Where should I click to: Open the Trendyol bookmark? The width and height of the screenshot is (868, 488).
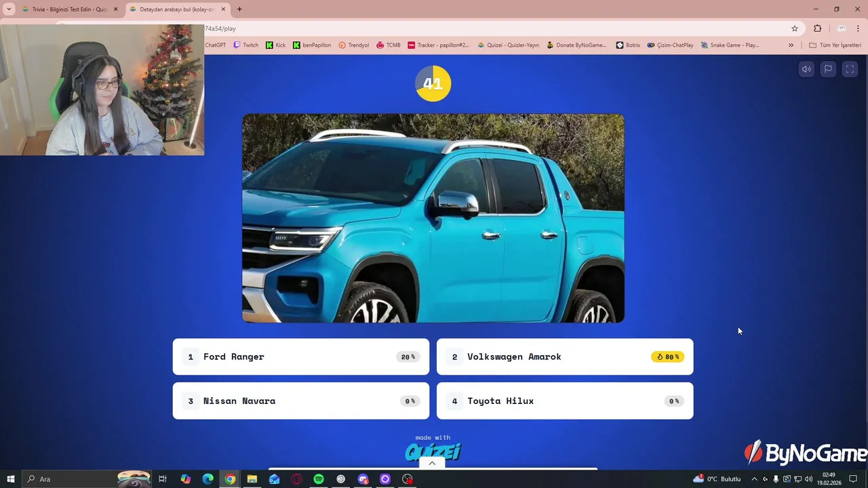354,45
